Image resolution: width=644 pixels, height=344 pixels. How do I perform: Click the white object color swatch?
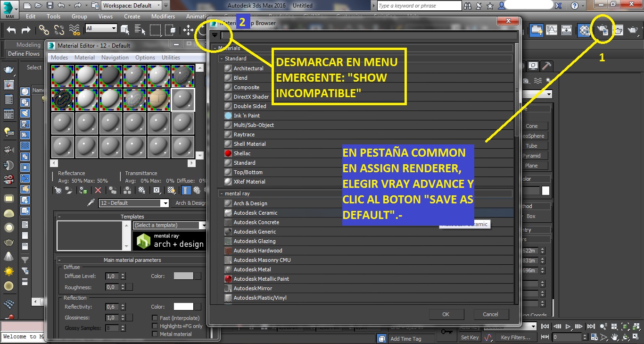pos(545,191)
